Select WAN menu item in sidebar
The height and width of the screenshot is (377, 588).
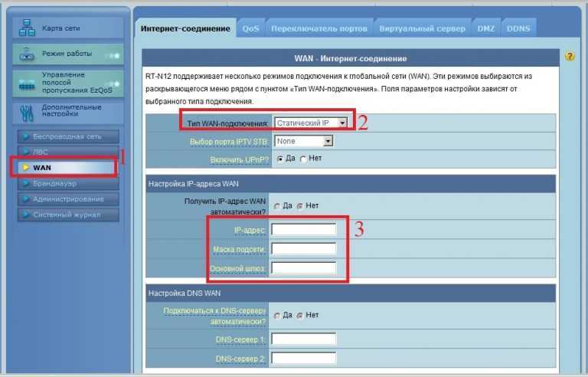[x=68, y=168]
